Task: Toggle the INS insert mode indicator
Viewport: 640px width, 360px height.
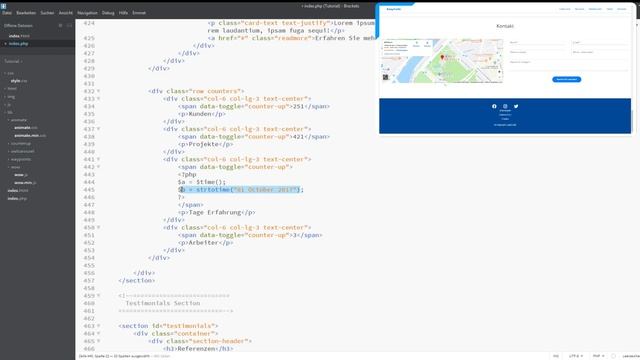Action: click(x=556, y=356)
